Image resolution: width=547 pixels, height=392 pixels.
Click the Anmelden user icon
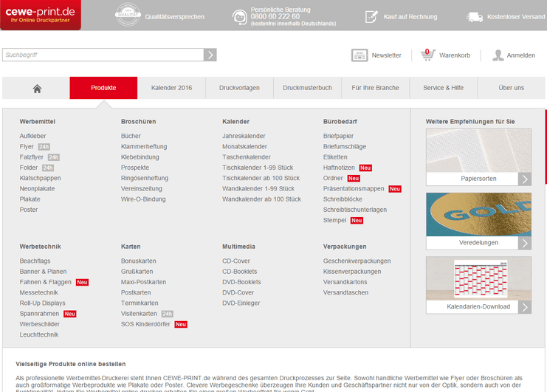pos(498,55)
